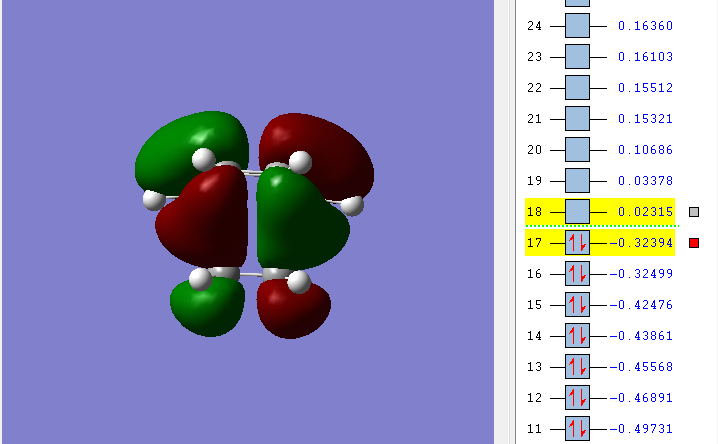Select the orbital number 12 label
Viewport: 718px width, 444px height.
pos(534,397)
